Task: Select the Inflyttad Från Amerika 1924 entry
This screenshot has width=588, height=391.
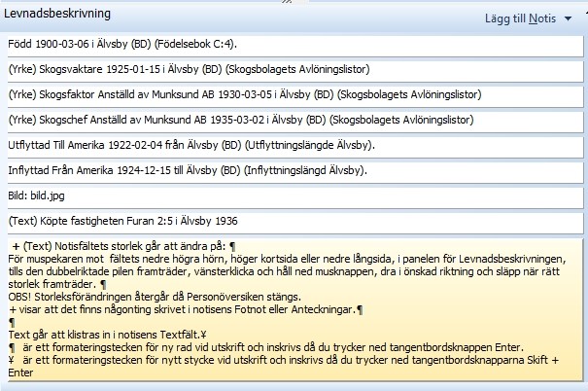Action: (x=295, y=172)
